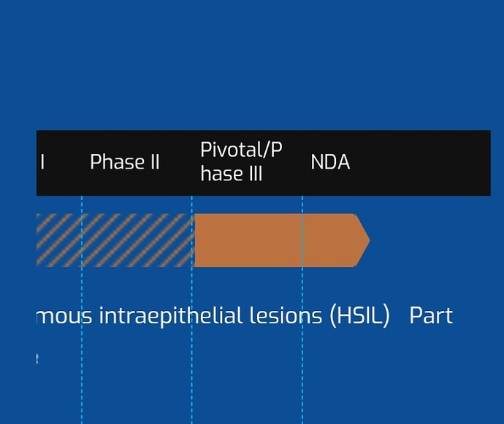
Task: Click the word "lesions" in the indication text
Action: pyautogui.click(x=286, y=315)
